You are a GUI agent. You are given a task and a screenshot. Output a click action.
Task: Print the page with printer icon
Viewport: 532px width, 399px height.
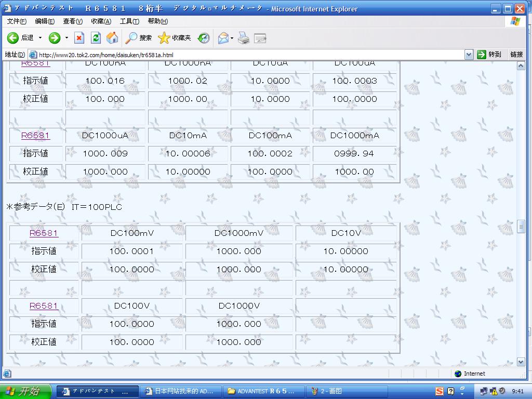point(244,38)
